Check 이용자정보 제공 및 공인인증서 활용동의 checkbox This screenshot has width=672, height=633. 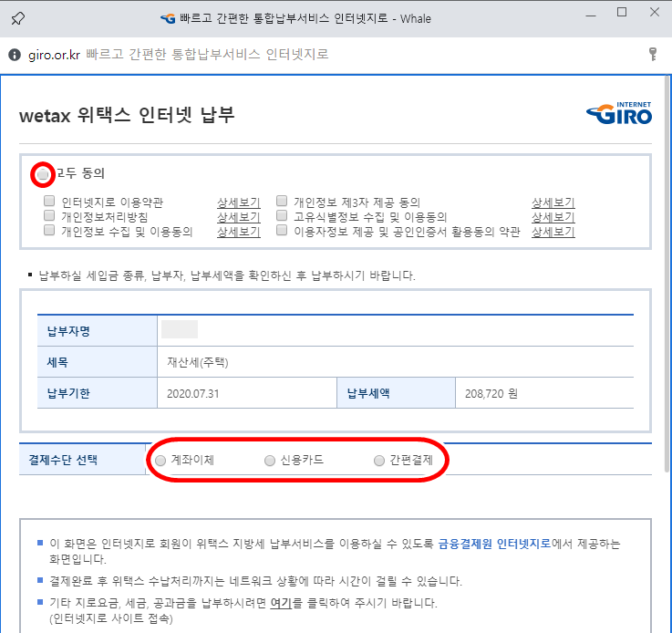point(282,230)
